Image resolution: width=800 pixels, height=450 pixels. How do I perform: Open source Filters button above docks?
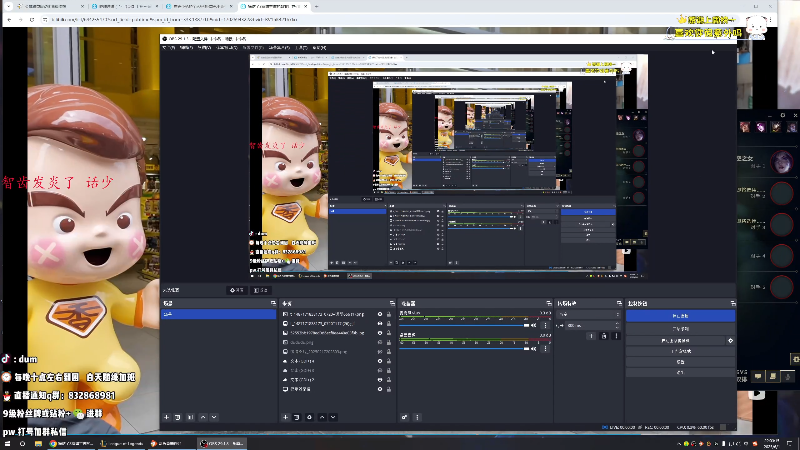[x=261, y=290]
